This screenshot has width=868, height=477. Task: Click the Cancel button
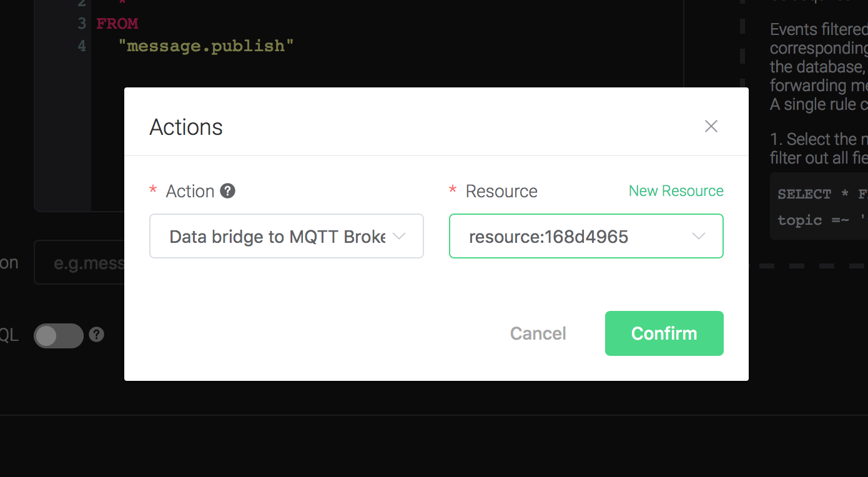click(x=538, y=333)
